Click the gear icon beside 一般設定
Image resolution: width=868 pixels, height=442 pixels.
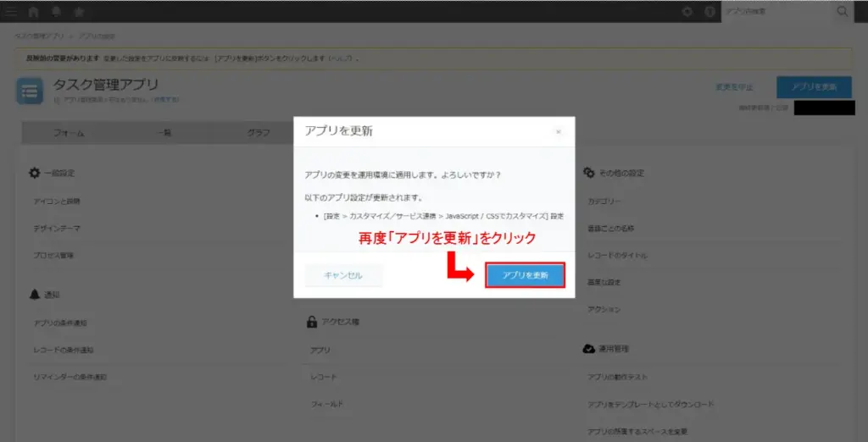click(34, 173)
